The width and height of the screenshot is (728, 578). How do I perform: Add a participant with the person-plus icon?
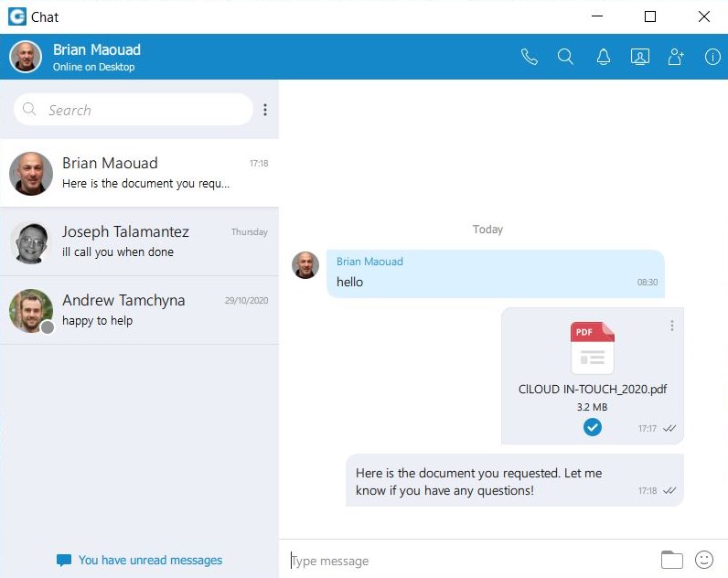pyautogui.click(x=676, y=57)
